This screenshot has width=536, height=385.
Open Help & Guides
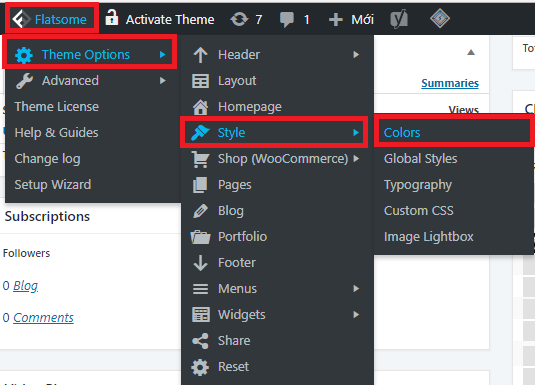click(56, 133)
